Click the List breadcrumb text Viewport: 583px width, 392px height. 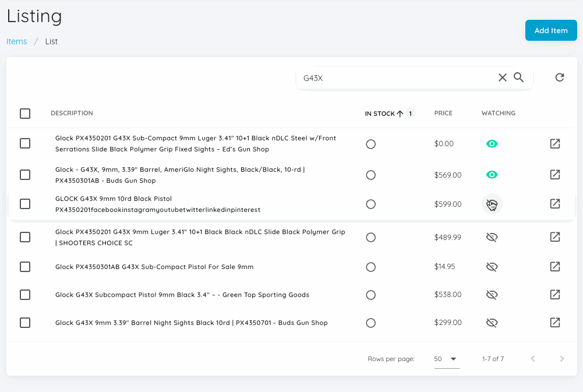click(x=51, y=41)
